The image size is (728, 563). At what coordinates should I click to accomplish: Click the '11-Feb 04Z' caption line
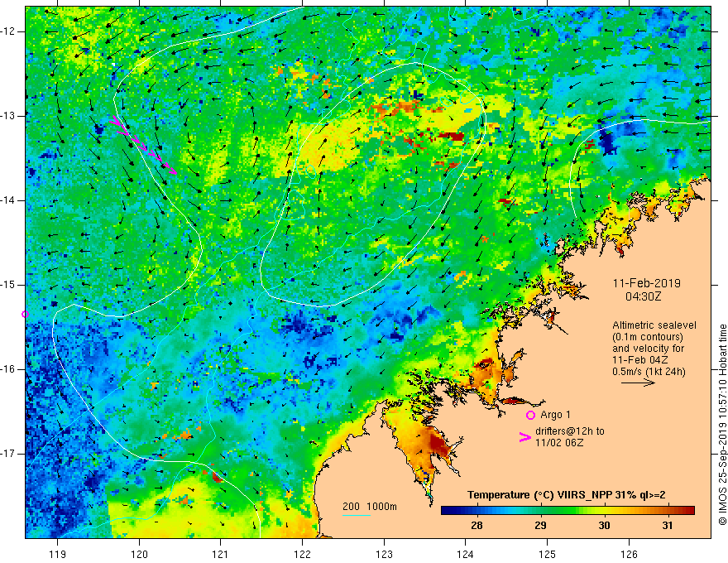639,360
